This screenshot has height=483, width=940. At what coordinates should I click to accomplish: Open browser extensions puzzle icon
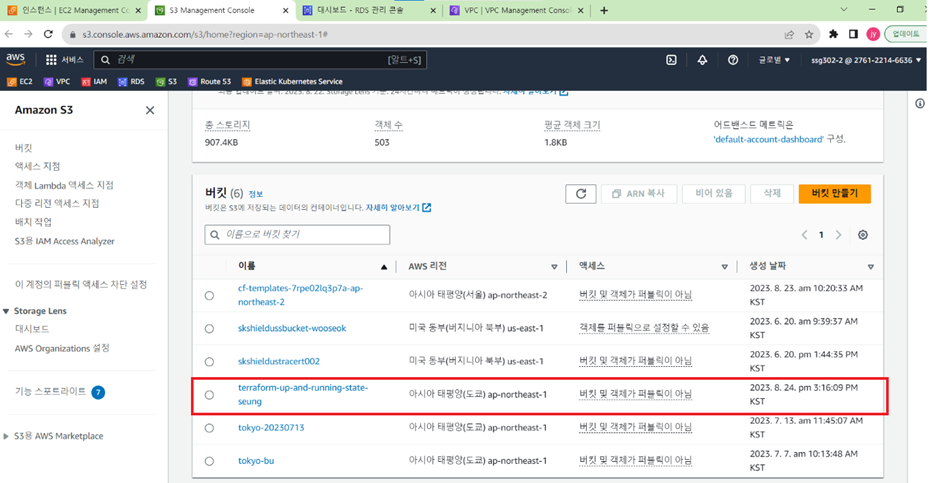pos(833,34)
